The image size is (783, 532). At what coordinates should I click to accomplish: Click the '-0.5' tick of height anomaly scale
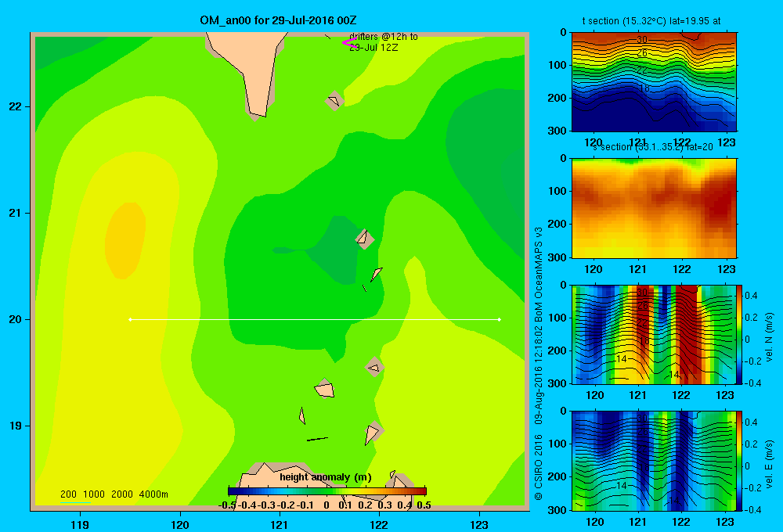click(x=227, y=505)
